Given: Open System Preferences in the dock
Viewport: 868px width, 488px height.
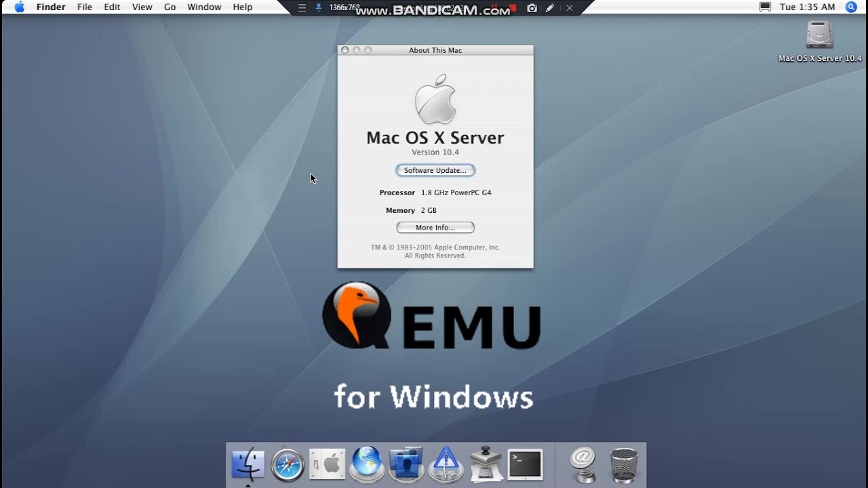Looking at the screenshot, I should [328, 465].
